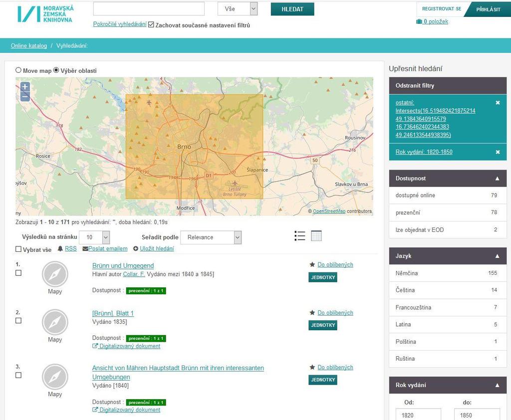This screenshot has width=511, height=420.
Task: Remove the Rok vydání 1820-1850 filter
Action: [498, 152]
